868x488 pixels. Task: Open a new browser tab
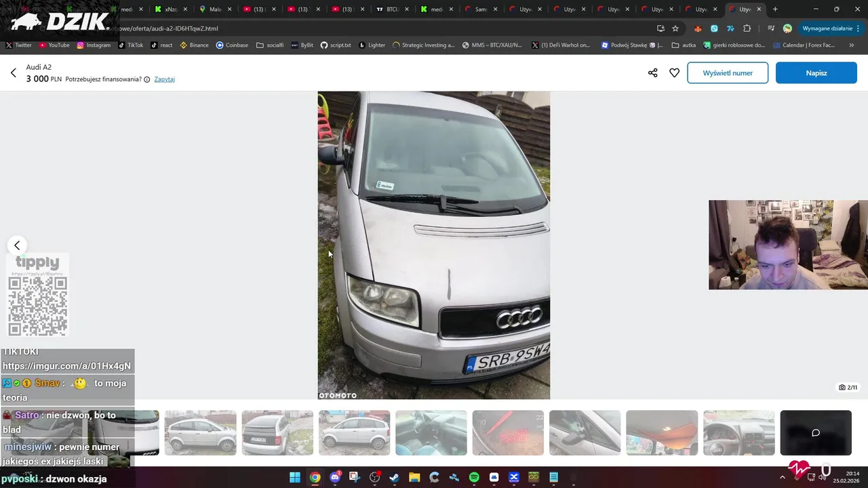point(775,9)
